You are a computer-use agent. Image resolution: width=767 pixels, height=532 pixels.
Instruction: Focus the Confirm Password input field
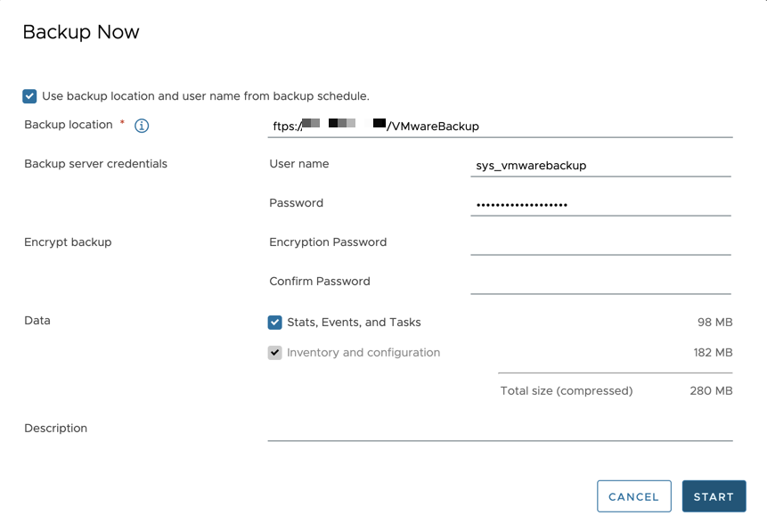600,282
